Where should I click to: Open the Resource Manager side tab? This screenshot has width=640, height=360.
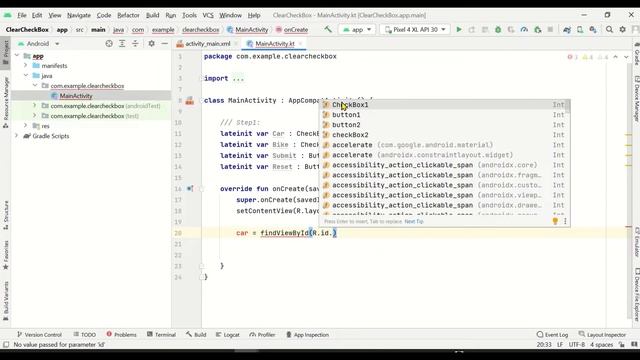point(6,102)
